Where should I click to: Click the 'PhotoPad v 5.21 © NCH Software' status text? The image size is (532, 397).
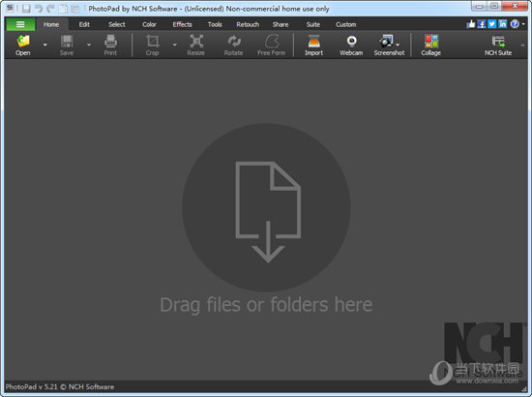click(x=60, y=386)
